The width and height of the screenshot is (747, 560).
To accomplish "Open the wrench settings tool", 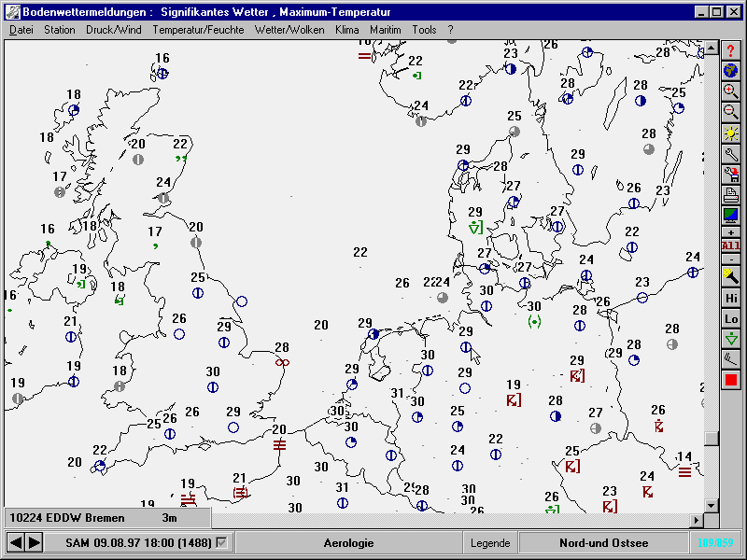I will (x=731, y=153).
